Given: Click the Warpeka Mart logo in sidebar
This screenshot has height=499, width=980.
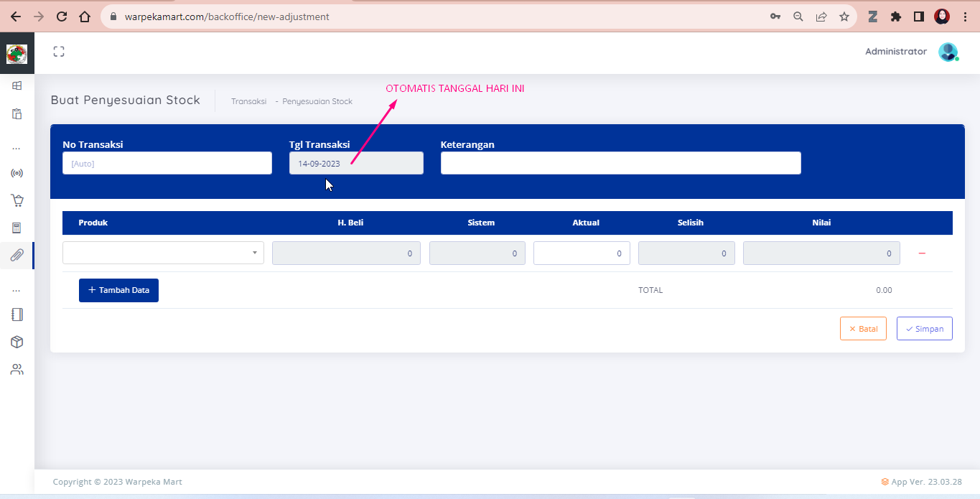Looking at the screenshot, I should pos(17,54).
